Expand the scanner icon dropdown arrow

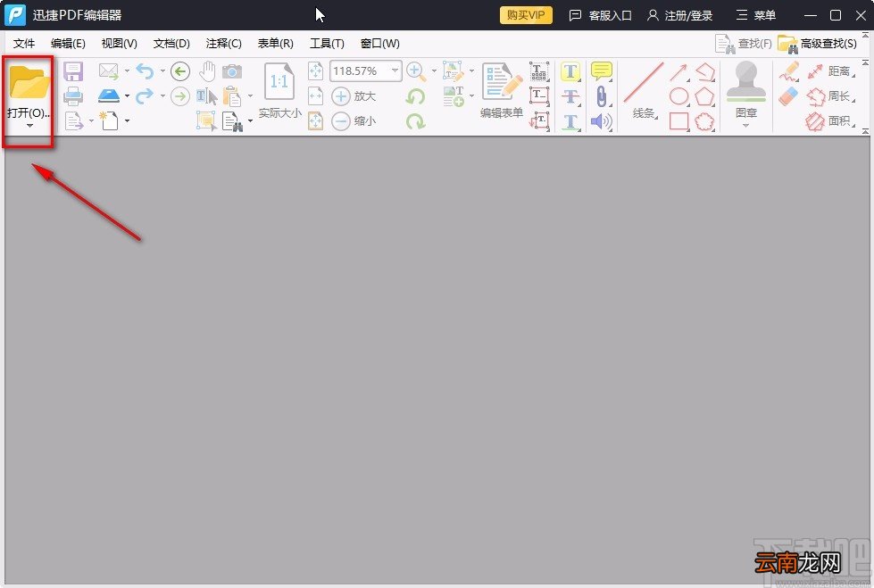point(127,95)
